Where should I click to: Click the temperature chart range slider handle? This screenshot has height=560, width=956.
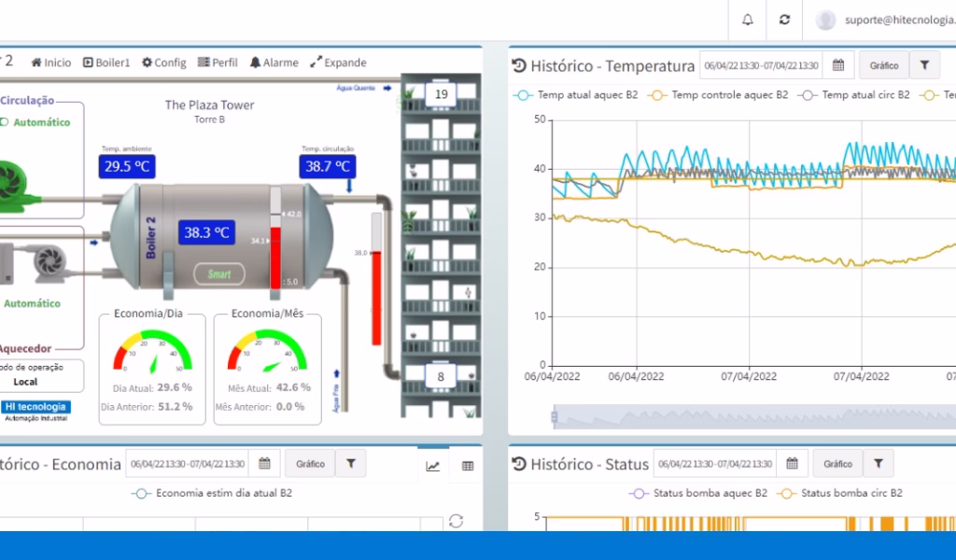click(555, 417)
